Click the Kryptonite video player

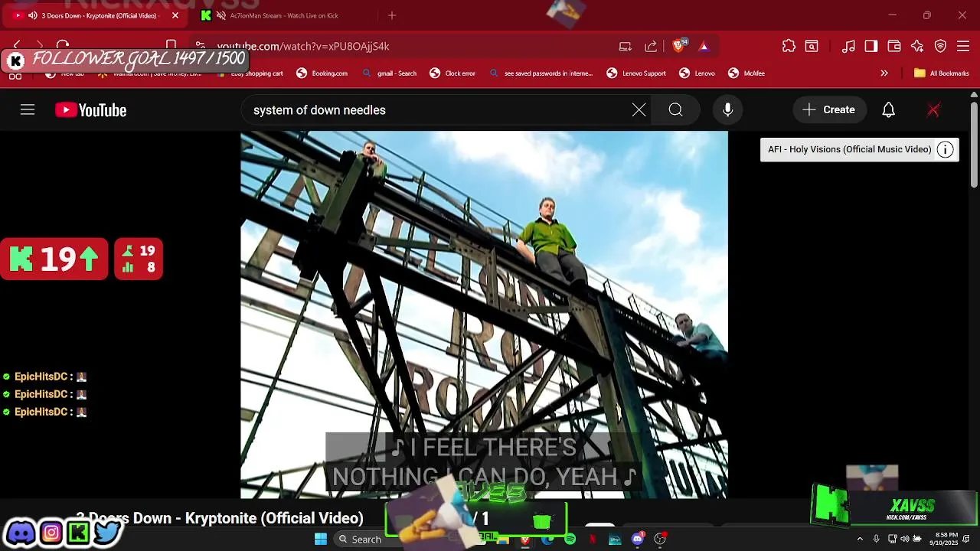(484, 315)
